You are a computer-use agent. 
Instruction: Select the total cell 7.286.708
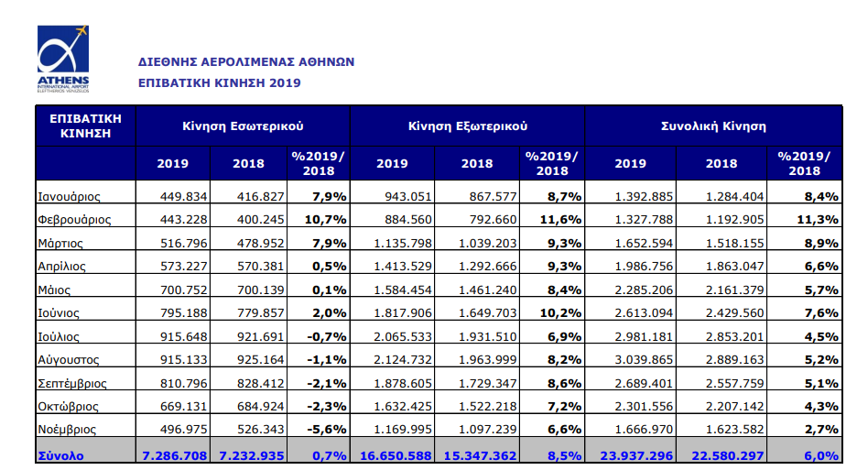coord(171,454)
